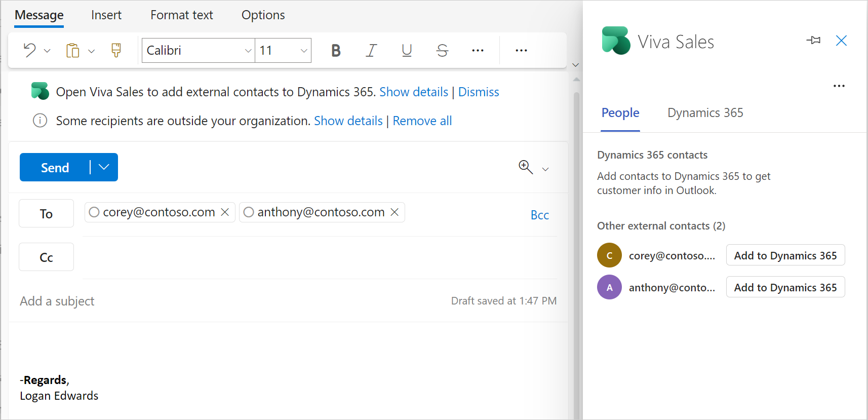Image resolution: width=868 pixels, height=420 pixels.
Task: Expand the Zoom dropdown chevron
Action: tap(545, 169)
